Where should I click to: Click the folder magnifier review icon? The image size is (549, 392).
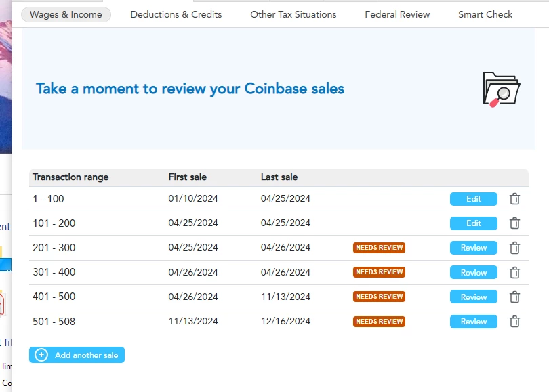501,89
